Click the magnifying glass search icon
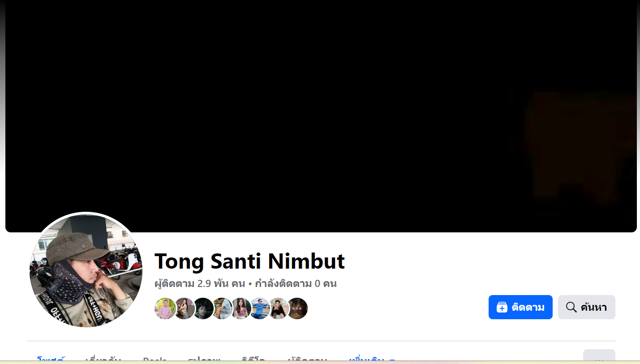This screenshot has height=364, width=640. pos(571,307)
